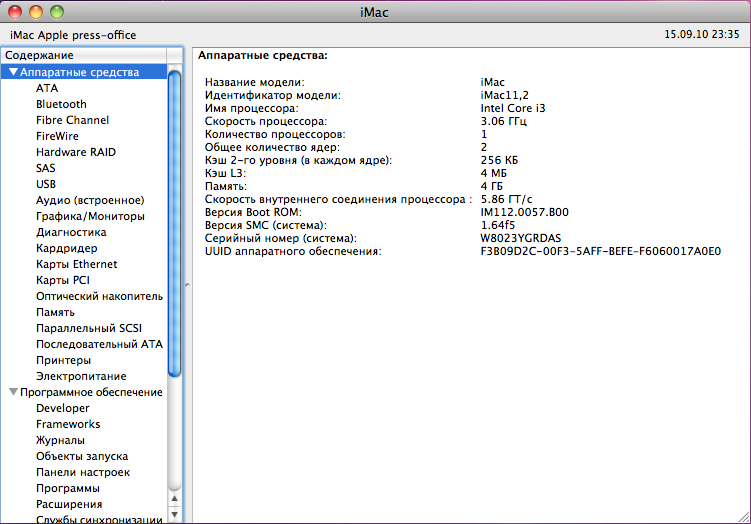The width and height of the screenshot is (751, 524).
Task: Select Bluetooth in the hardware list
Action: (x=61, y=104)
